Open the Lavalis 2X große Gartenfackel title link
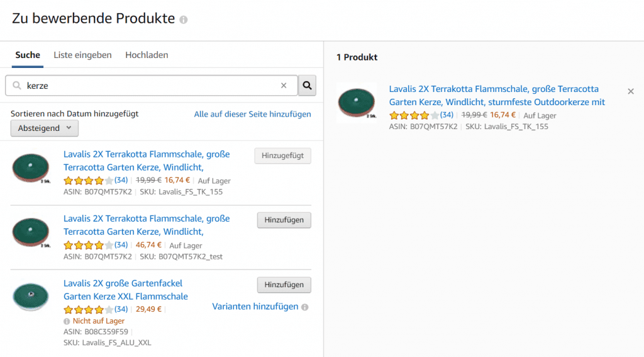The image size is (644, 357). (x=125, y=290)
